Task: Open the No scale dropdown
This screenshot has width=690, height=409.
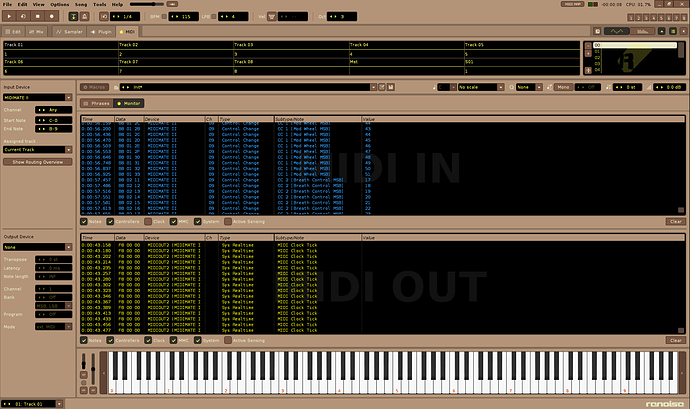Action: click(481, 87)
